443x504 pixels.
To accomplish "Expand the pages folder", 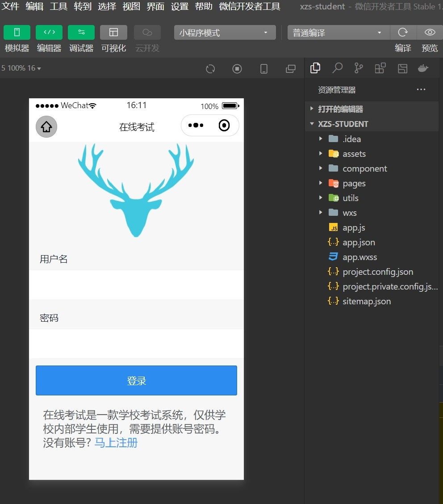I will [x=354, y=183].
